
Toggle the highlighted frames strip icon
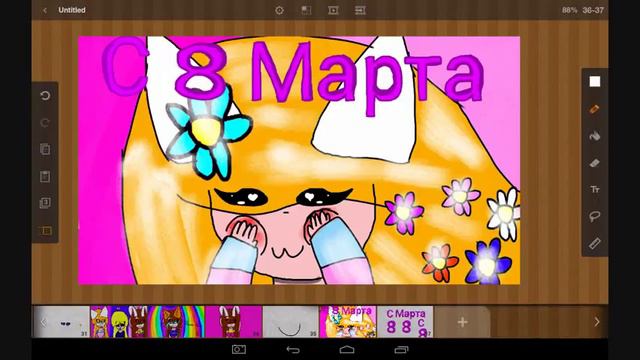(x=45, y=231)
